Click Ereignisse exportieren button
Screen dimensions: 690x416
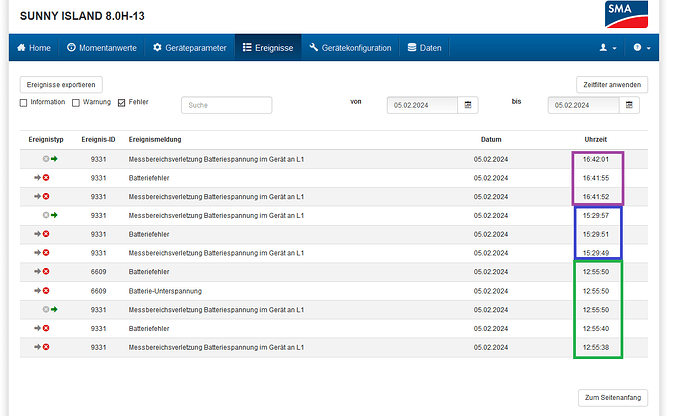pos(61,85)
